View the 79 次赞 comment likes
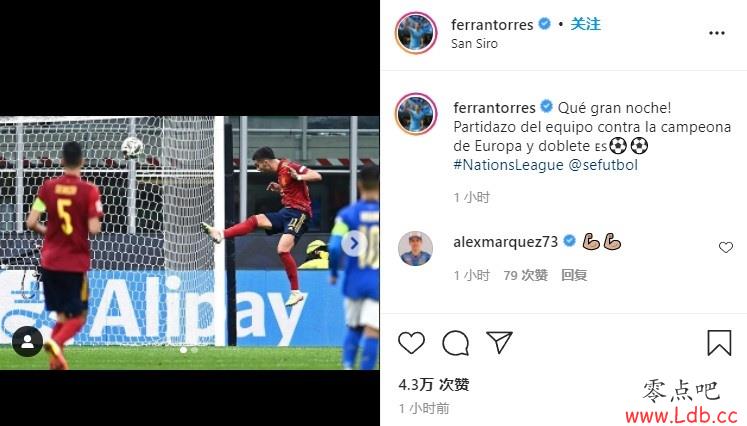This screenshot has width=747, height=426. click(525, 275)
